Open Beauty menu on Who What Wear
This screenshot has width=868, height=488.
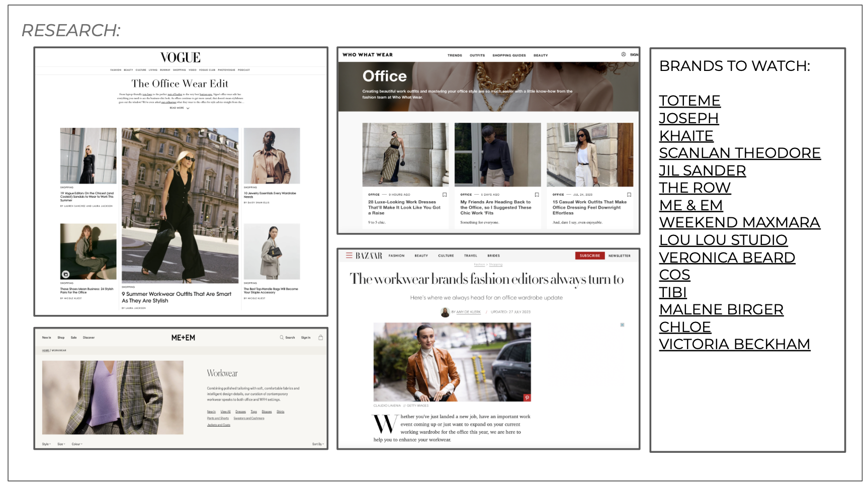pos(541,55)
